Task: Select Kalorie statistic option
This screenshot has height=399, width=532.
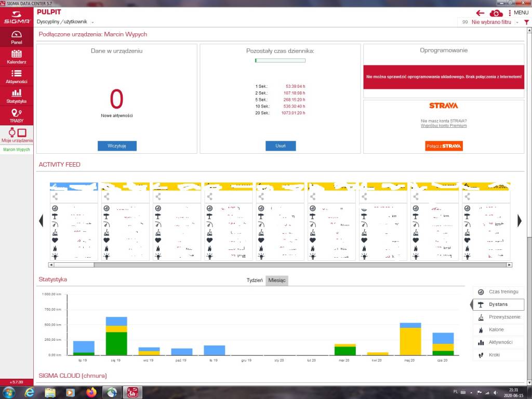Action: (499, 330)
